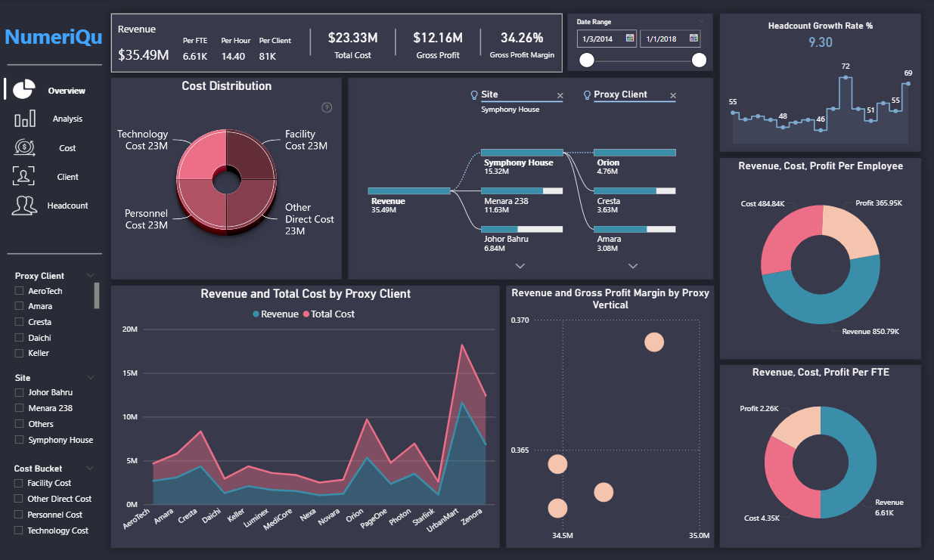Expand the Proxy Client slicer dropdown
This screenshot has height=560, width=934.
[91, 276]
